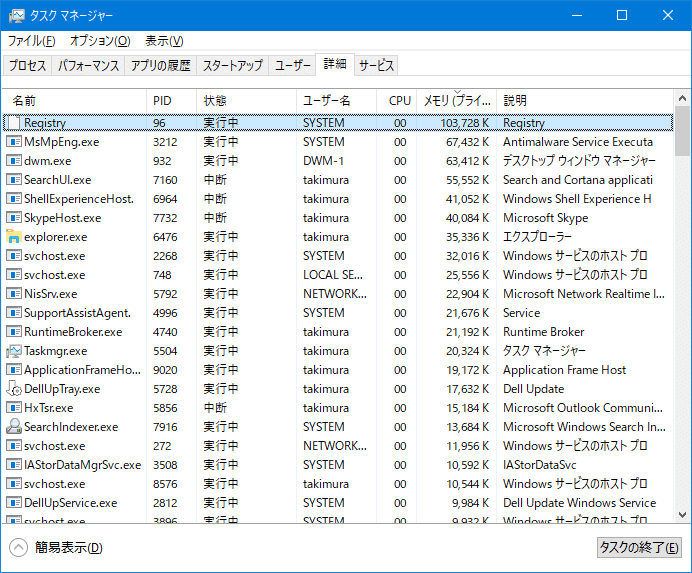Click the DellUpService.exe icon

click(14, 502)
